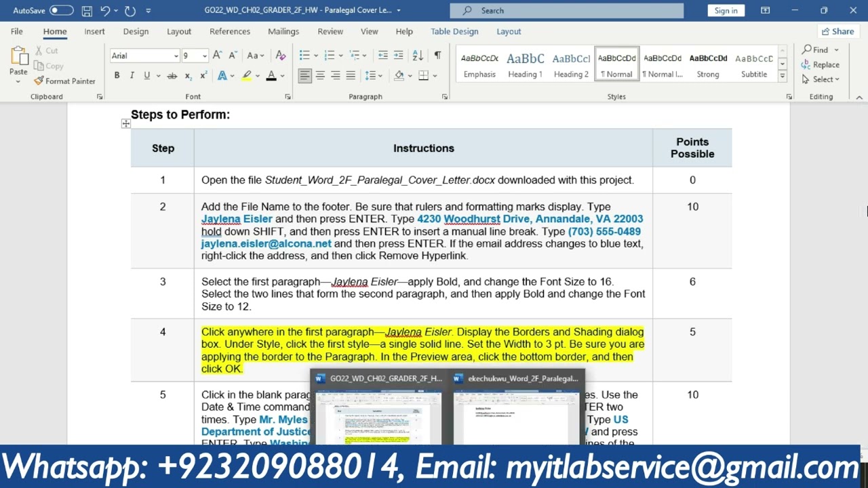Click the Paste clipboard icon
The height and width of the screenshot is (488, 868).
click(x=18, y=57)
